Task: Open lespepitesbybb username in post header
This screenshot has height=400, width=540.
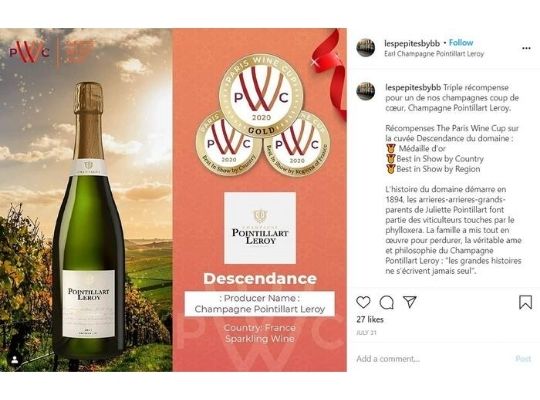Action: (412, 43)
